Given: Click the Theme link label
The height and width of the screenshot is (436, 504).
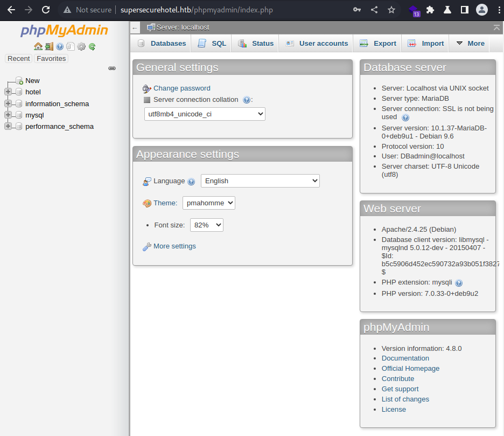Looking at the screenshot, I should [x=165, y=203].
